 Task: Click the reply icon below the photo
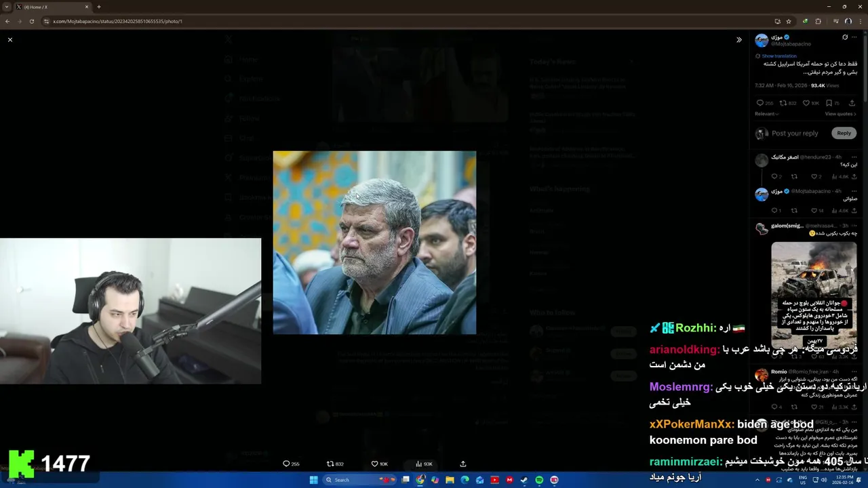pyautogui.click(x=286, y=464)
